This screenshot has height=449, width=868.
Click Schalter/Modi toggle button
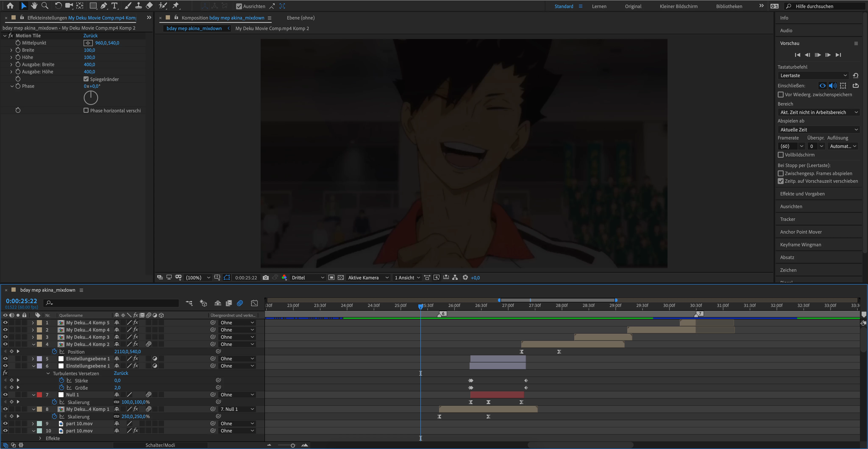point(160,445)
